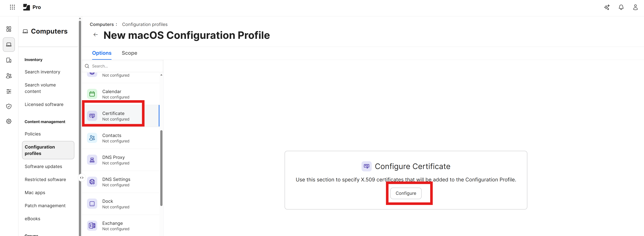Go back via the Computers breadcrumb link

(x=102, y=24)
